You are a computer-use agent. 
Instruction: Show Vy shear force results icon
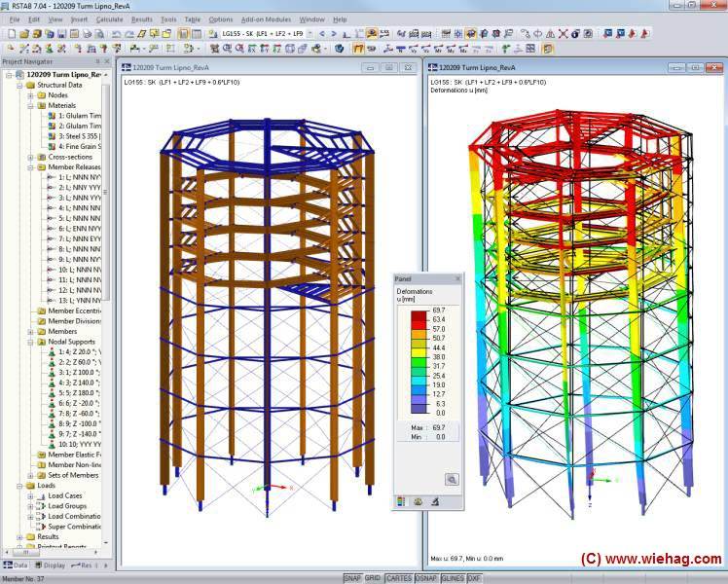pyautogui.click(x=414, y=49)
